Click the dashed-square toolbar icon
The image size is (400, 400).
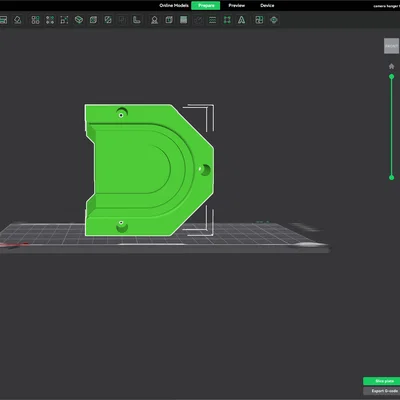(64, 20)
